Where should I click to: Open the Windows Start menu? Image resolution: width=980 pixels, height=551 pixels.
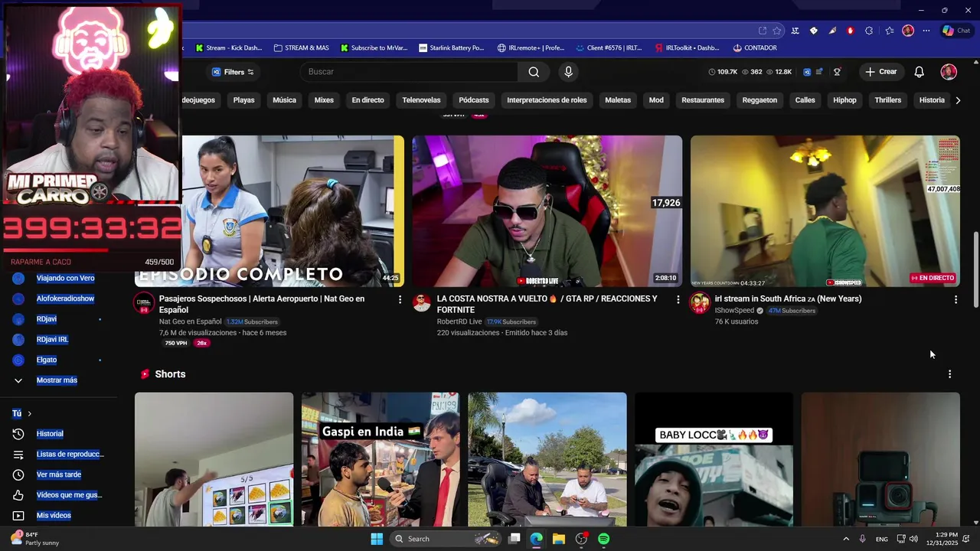[x=377, y=539]
